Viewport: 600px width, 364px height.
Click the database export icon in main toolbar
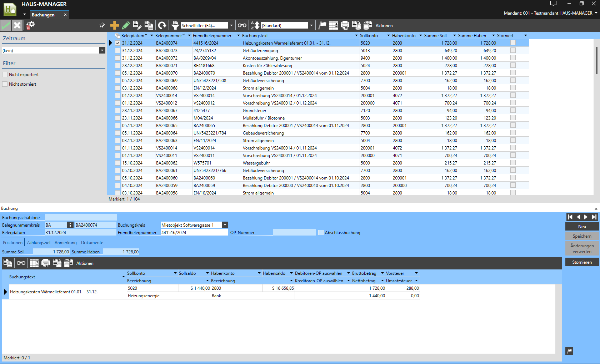(x=368, y=25)
